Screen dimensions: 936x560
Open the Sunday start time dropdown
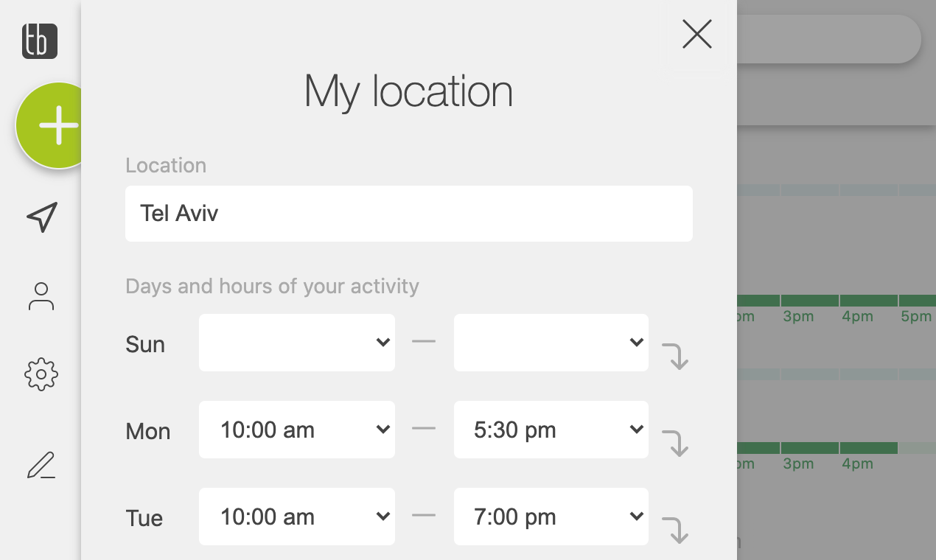296,342
